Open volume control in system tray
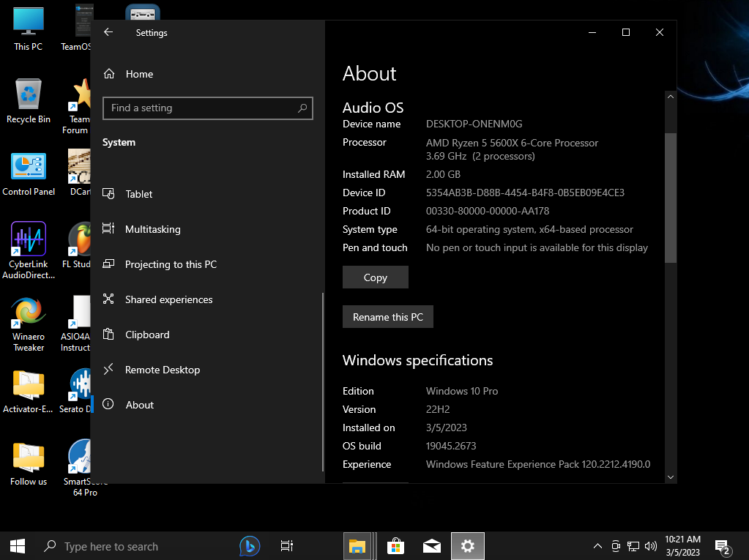 (651, 545)
